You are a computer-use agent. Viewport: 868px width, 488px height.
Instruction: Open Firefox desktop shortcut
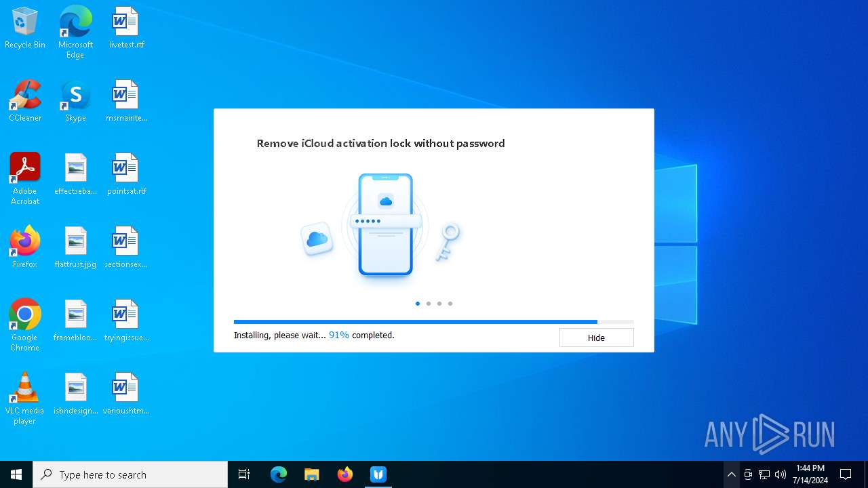click(25, 247)
